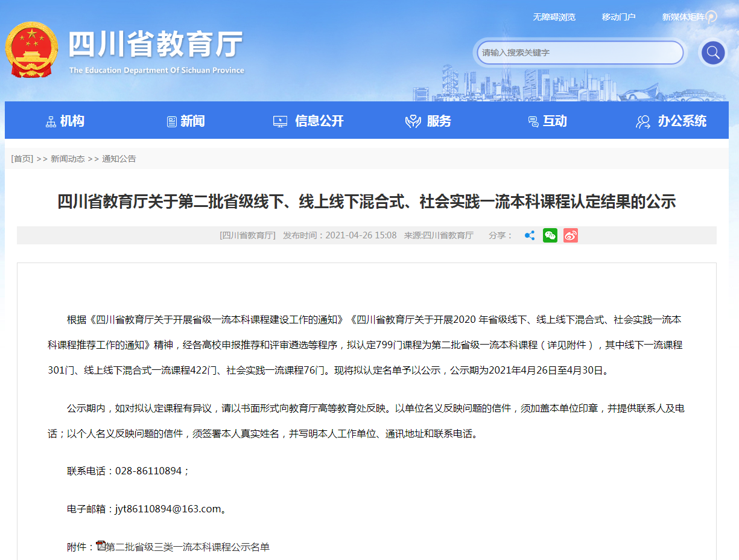This screenshot has width=739, height=560.
Task: Open the 服务 navigation menu
Action: point(428,121)
